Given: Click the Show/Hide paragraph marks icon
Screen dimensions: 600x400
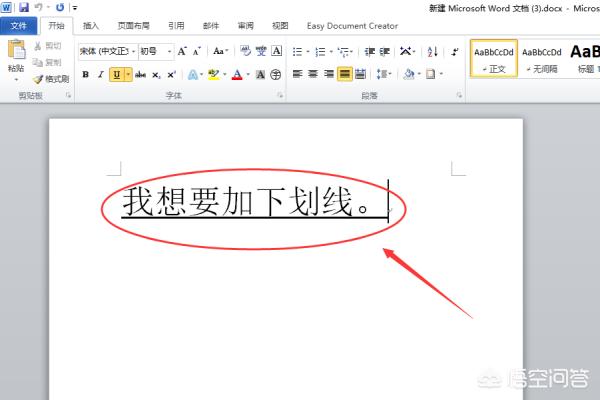Looking at the screenshot, I should pos(455,51).
